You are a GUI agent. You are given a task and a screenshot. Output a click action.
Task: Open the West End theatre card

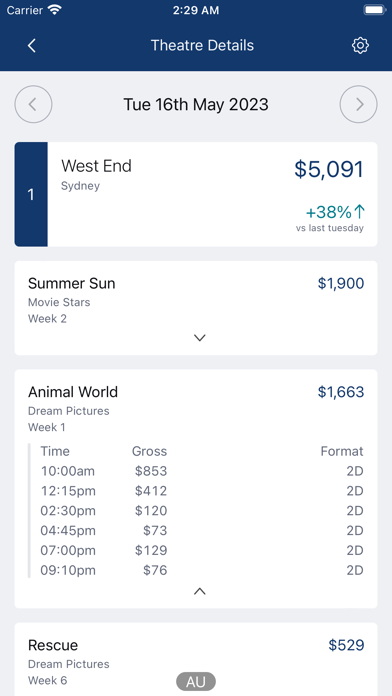(196, 194)
